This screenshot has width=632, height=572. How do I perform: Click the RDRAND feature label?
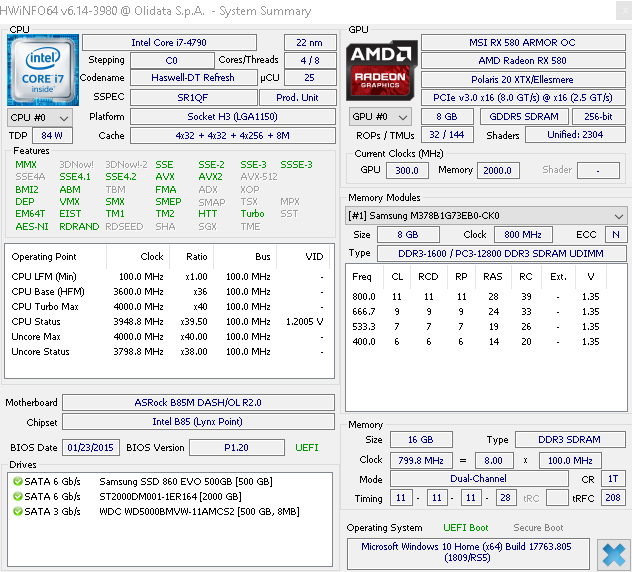79,227
